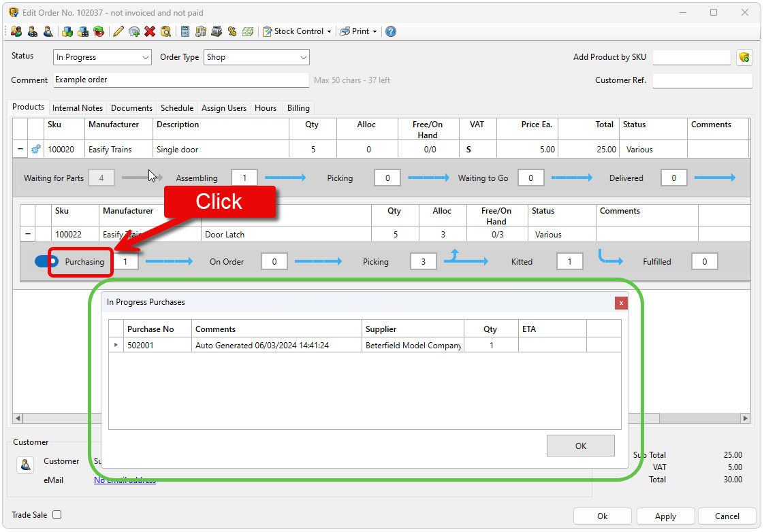Image resolution: width=764 pixels, height=532 pixels.
Task: Open the Order Type dropdown
Action: coord(256,58)
